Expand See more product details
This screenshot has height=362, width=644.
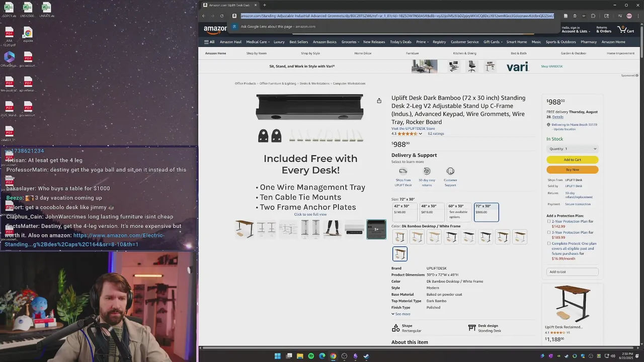(x=401, y=314)
